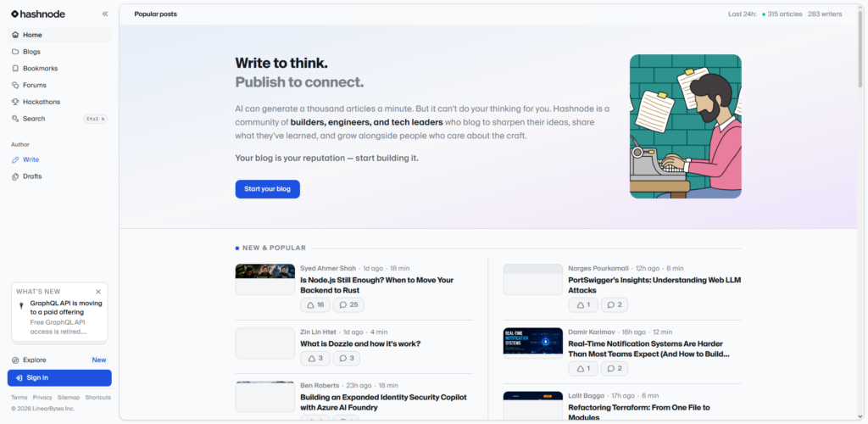Open the Node.js vs Rust article title

377,285
